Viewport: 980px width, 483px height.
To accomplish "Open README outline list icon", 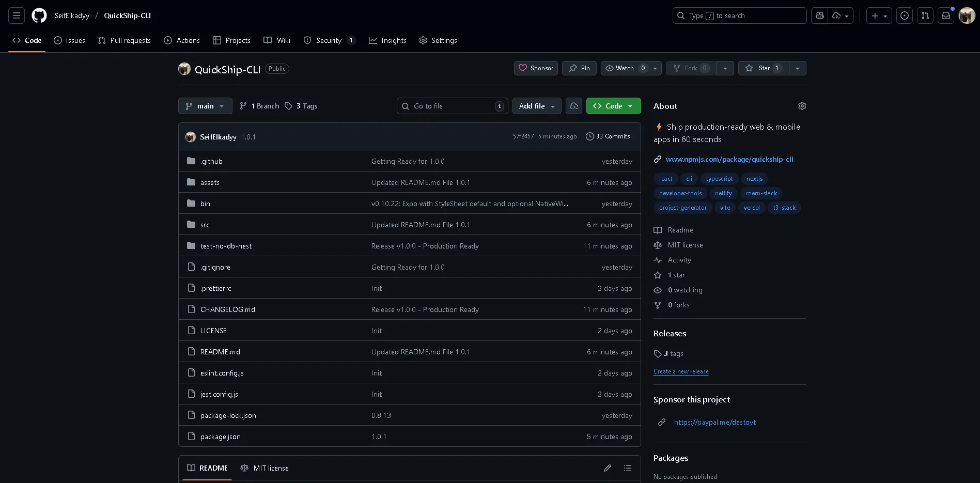I will tap(628, 468).
